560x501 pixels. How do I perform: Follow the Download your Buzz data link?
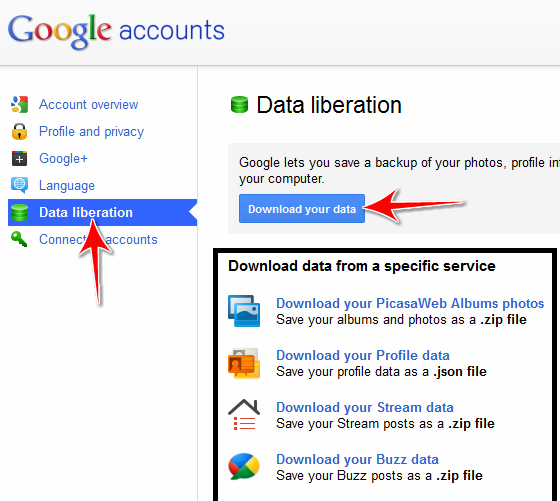[x=358, y=459]
